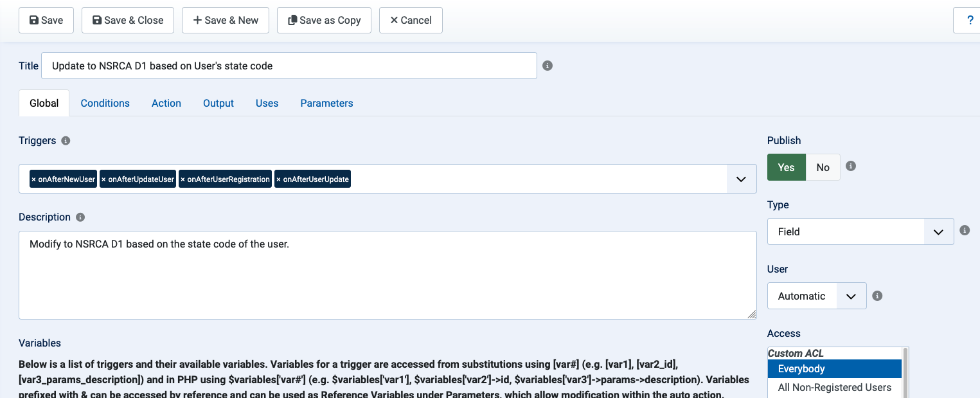Click the info icon beside Publish toggle
Screen dimensions: 980x398
(851, 166)
